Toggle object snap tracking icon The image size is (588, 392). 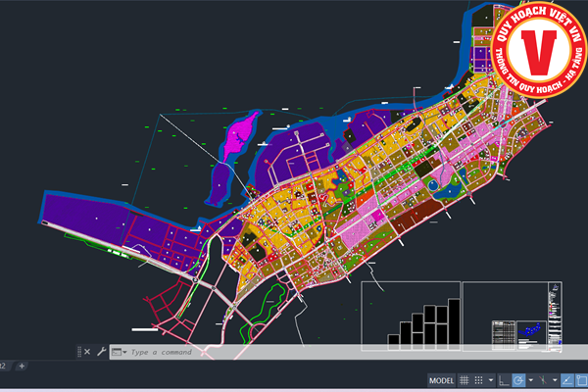[x=568, y=380]
